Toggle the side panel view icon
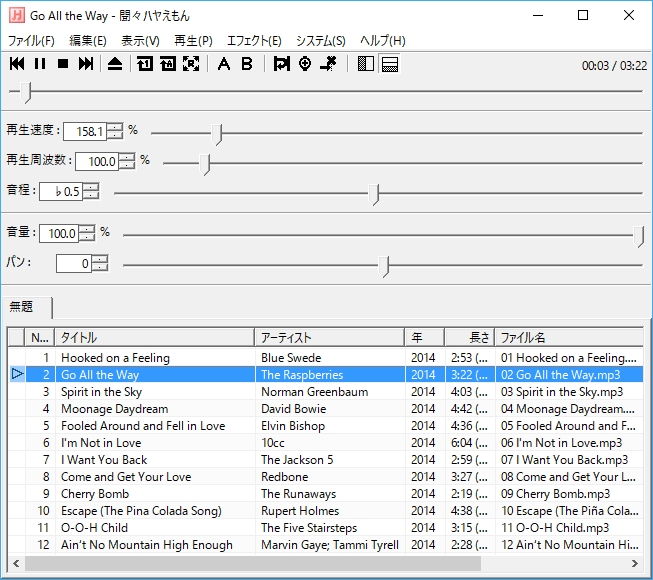Viewport: 653px width, 580px height. (x=366, y=64)
